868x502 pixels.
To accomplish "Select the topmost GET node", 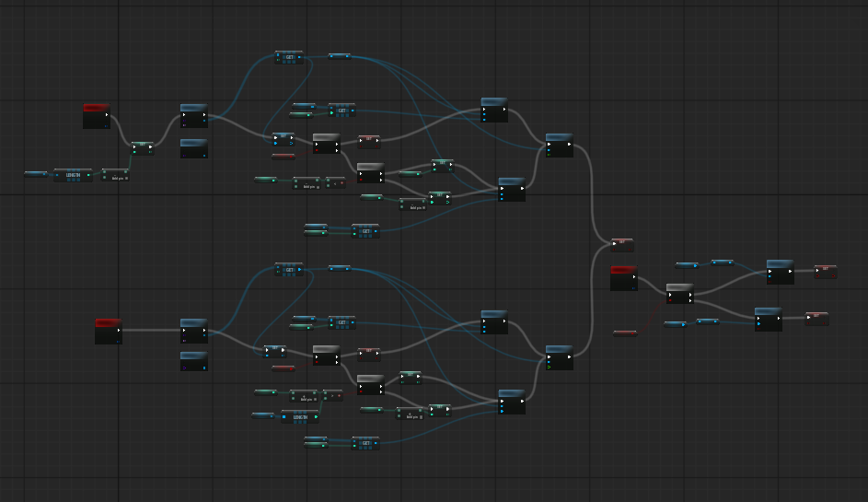I will (x=289, y=54).
